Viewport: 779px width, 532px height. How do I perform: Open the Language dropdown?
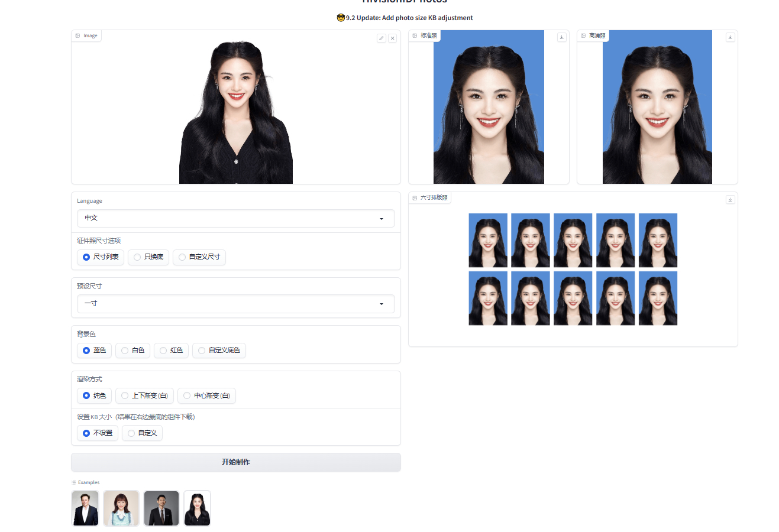click(x=235, y=218)
